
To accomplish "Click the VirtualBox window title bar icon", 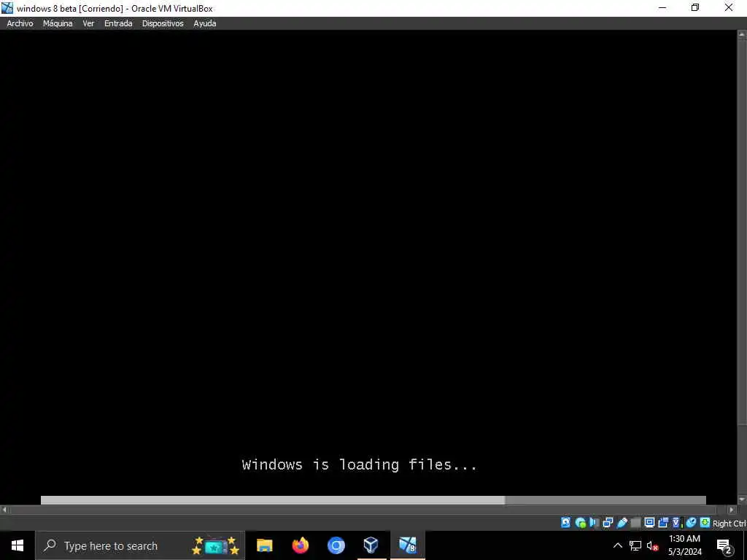I will coord(7,7).
